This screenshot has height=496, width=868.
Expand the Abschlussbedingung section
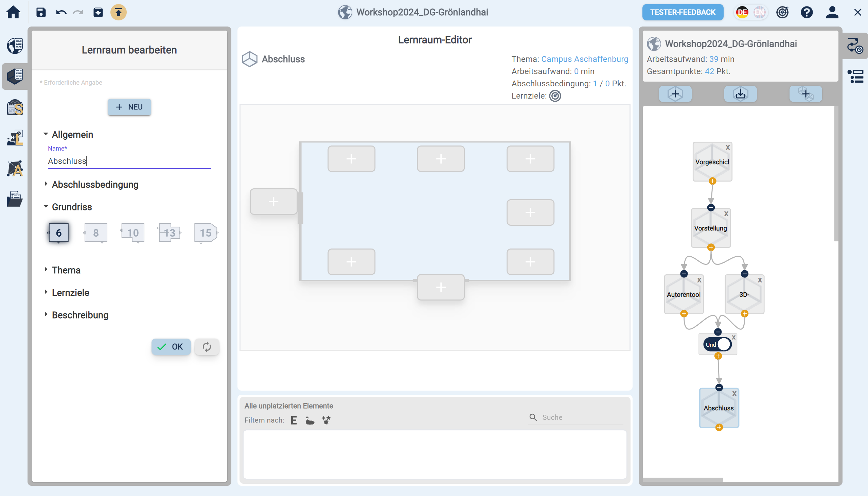pos(95,184)
